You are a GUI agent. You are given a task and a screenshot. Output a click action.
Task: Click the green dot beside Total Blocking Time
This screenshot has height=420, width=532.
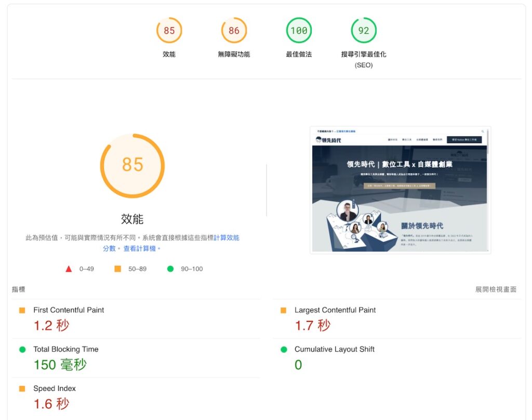[22, 349]
